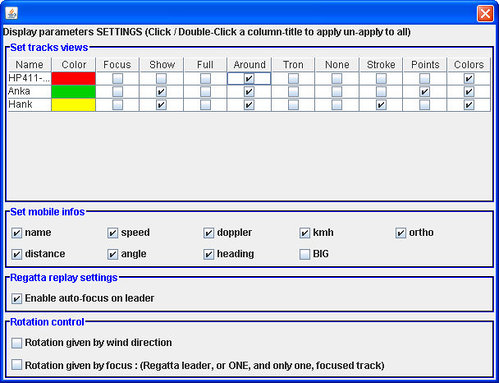Screen dimensions: 499x383
Task: Click the Color column title
Action: coord(74,64)
